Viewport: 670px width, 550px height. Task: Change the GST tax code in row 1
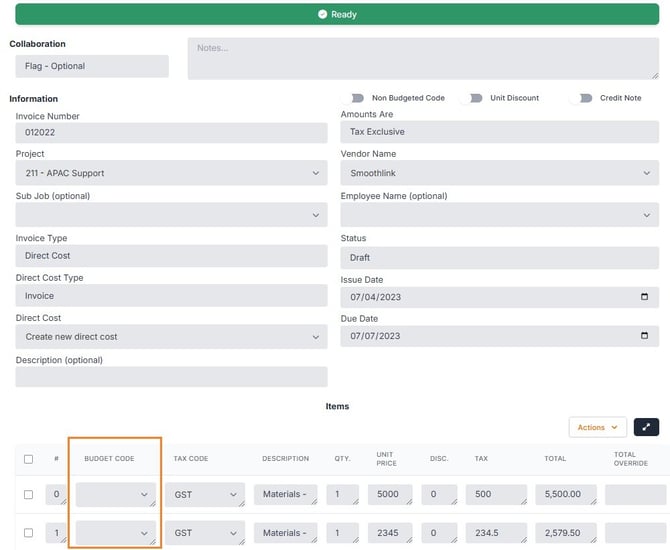point(205,533)
